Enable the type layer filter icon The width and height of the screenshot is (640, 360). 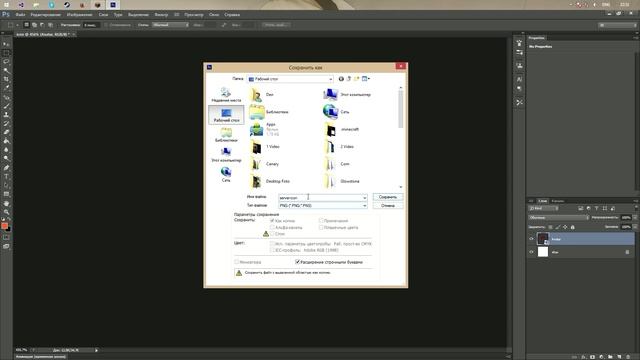[596, 209]
